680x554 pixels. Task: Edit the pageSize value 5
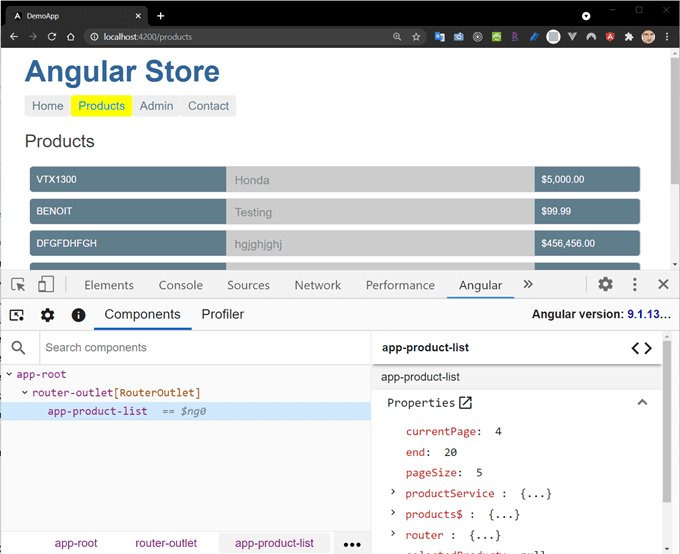point(479,472)
